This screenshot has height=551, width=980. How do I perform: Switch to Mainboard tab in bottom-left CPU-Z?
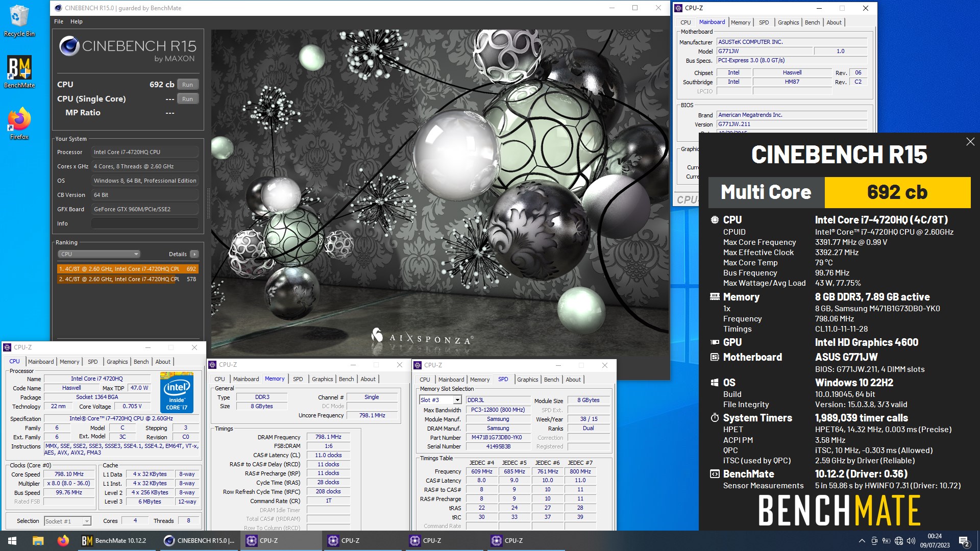coord(41,362)
